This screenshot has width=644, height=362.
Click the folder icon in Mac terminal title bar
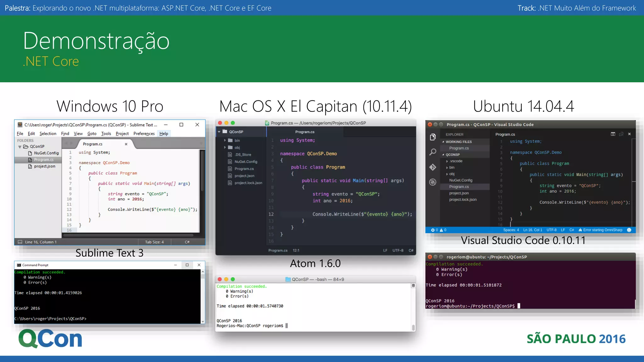pyautogui.click(x=288, y=279)
